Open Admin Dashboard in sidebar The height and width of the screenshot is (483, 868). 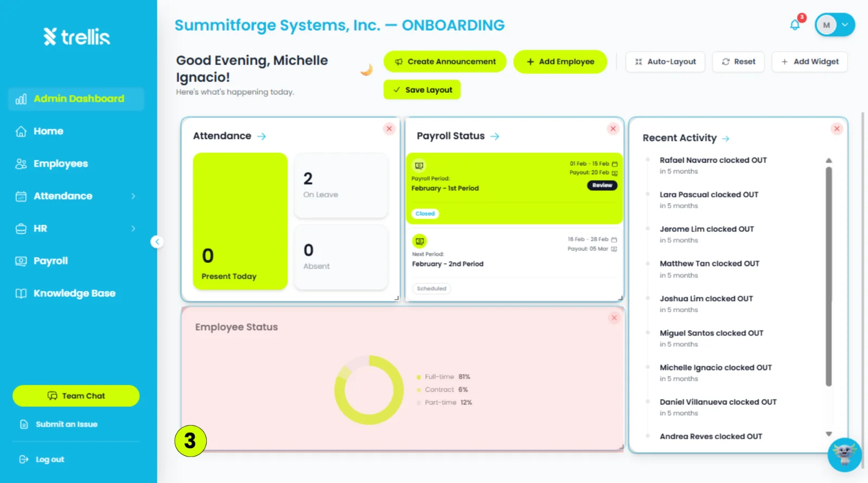pyautogui.click(x=76, y=99)
